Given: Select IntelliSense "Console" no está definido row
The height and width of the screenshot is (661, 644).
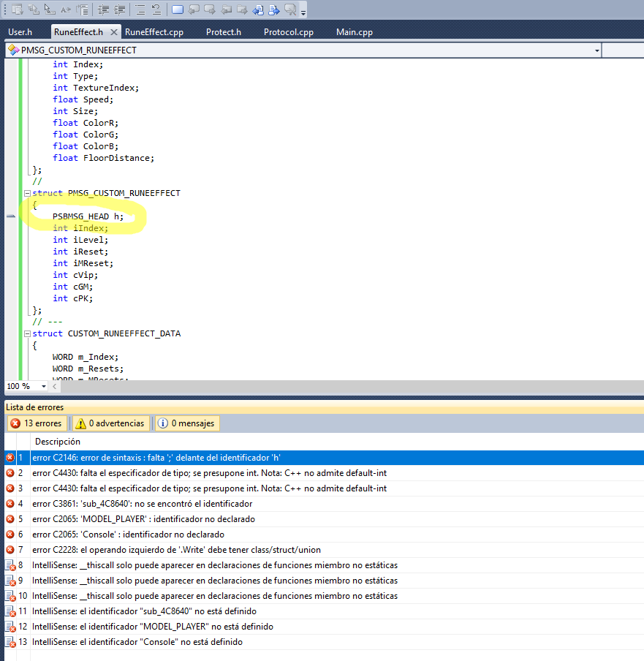Looking at the screenshot, I should click(x=324, y=641).
